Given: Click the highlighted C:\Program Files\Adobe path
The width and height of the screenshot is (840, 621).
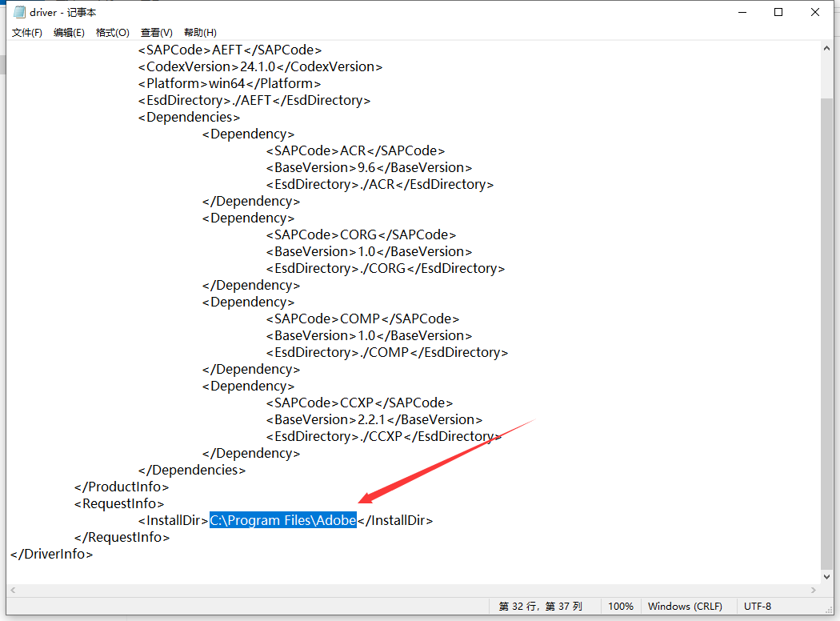Looking at the screenshot, I should click(x=282, y=521).
